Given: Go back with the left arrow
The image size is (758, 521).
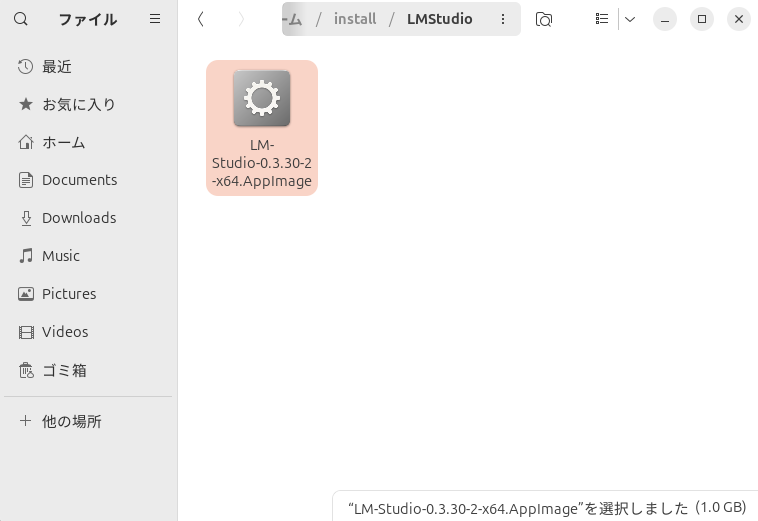Looking at the screenshot, I should [x=201, y=19].
